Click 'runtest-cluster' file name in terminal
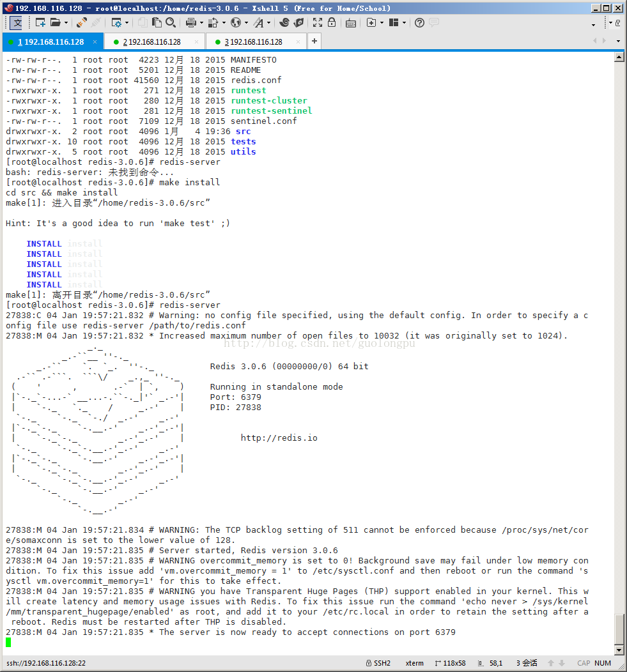 269,101
